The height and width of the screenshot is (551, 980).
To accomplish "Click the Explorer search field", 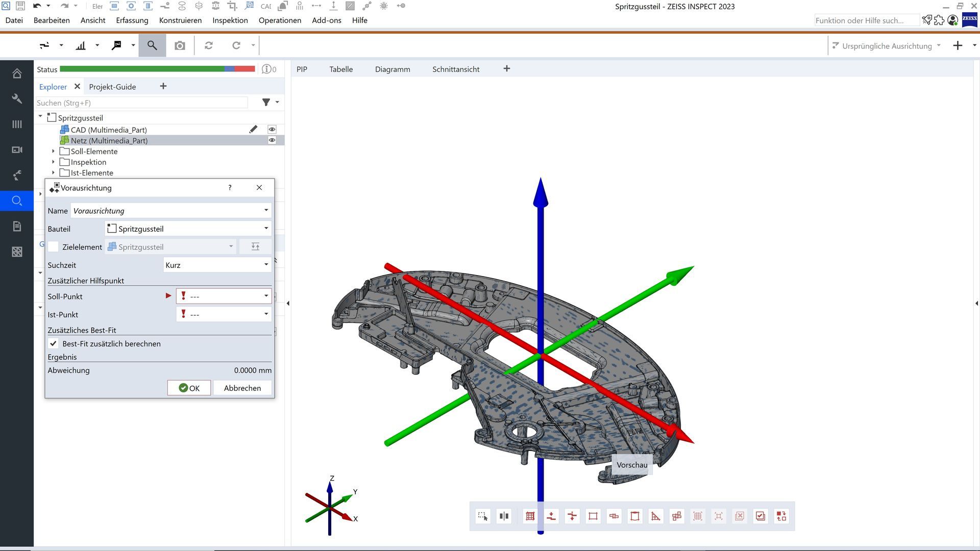I will 141,103.
